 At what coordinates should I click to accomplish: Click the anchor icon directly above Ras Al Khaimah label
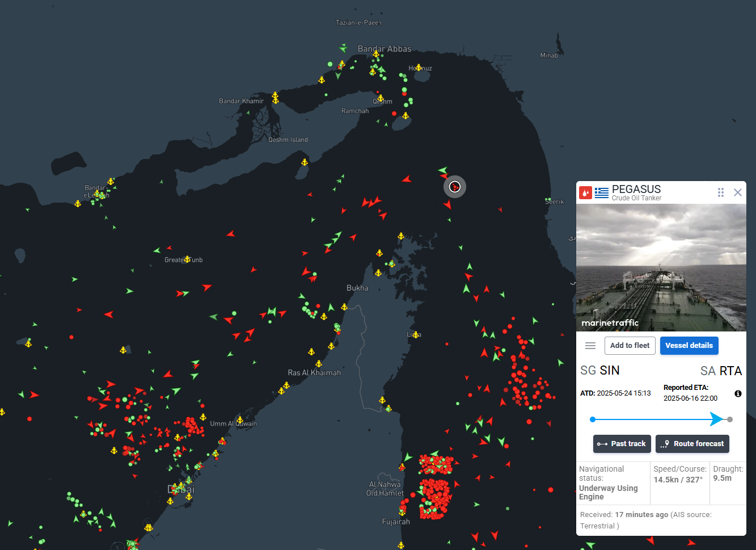[319, 364]
